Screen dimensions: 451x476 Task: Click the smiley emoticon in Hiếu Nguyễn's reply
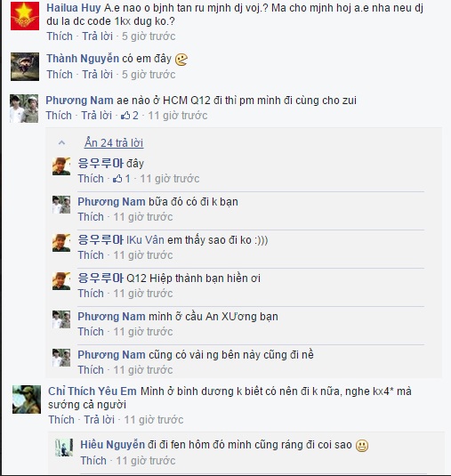(x=362, y=446)
